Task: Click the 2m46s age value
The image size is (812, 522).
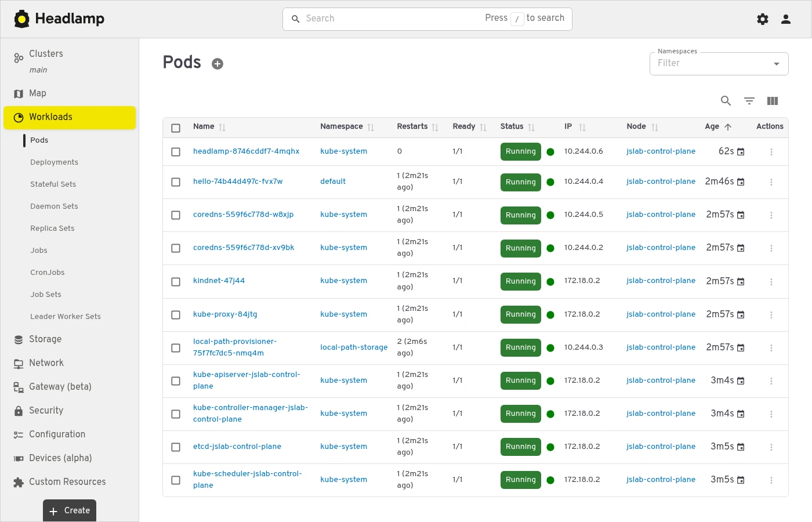Action: [719, 182]
